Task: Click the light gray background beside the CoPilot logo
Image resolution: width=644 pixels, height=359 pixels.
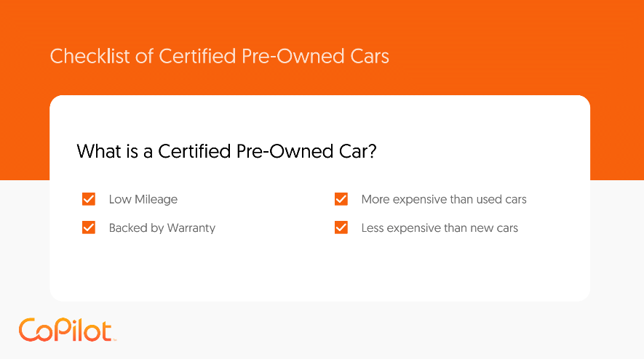Action: pos(329,330)
